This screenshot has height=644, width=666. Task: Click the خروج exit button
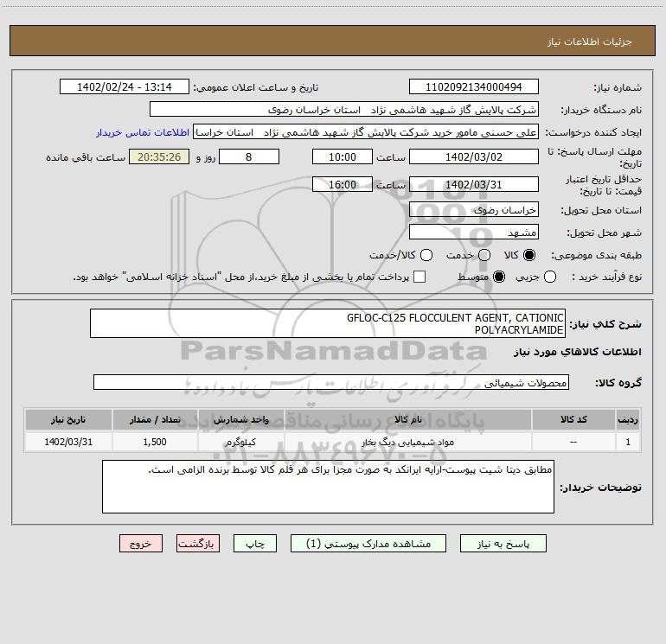coord(141,544)
